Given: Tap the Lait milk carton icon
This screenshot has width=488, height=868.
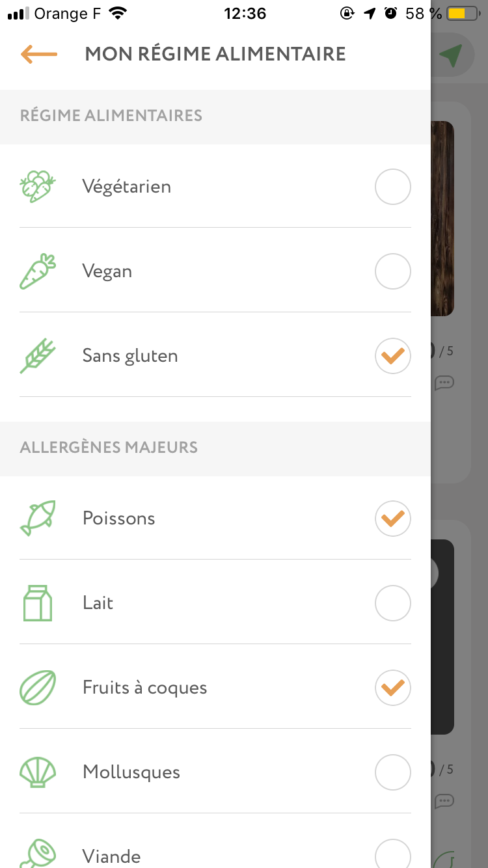Looking at the screenshot, I should (x=38, y=603).
